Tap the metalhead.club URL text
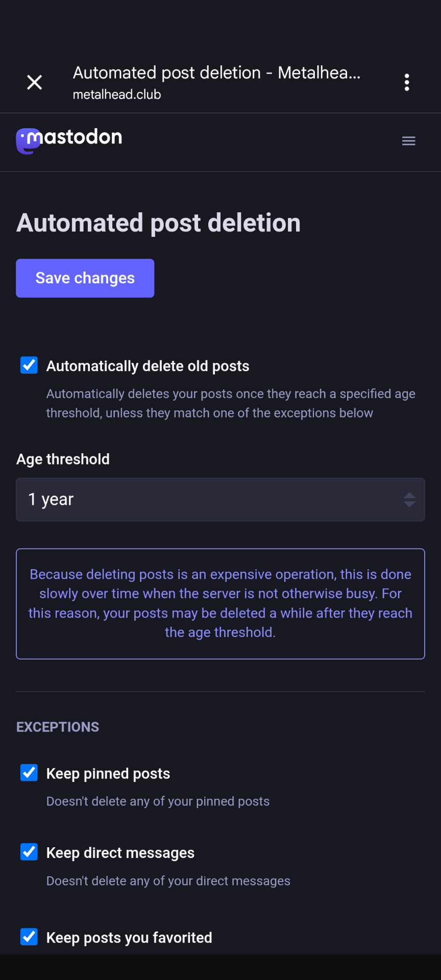The height and width of the screenshot is (980, 441). tap(117, 95)
